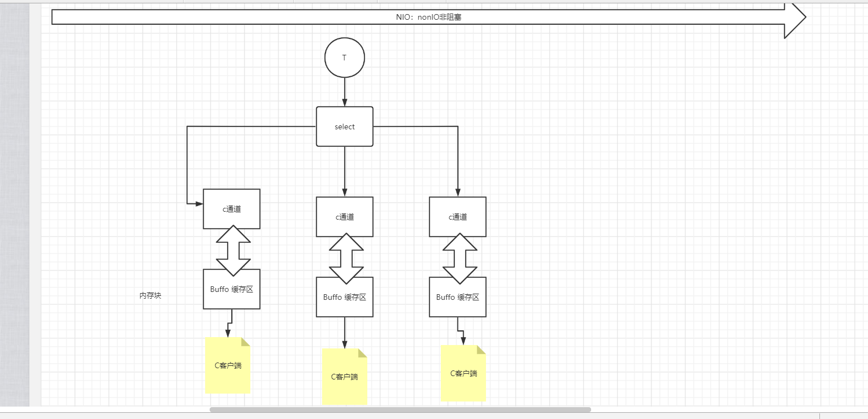Select the 内存块 text label
This screenshot has width=868, height=419.
(x=150, y=295)
